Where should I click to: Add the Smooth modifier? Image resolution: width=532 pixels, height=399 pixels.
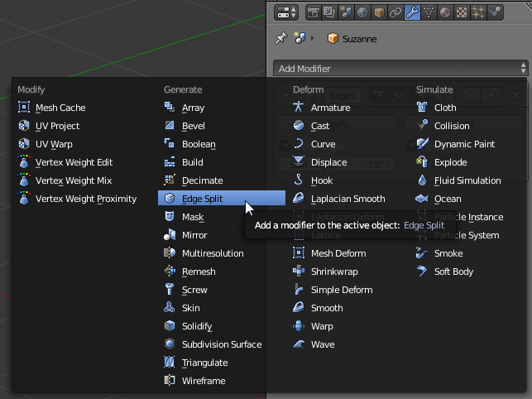pos(349,308)
